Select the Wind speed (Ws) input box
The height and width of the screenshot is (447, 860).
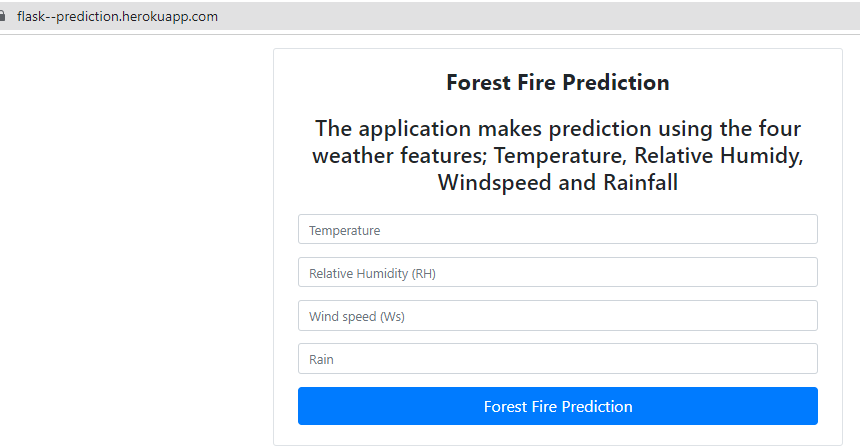click(558, 315)
